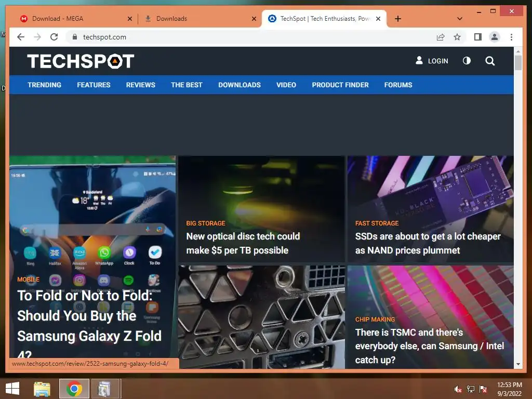Click the TechSpot logo
This screenshot has height=399, width=532.
pos(81,61)
